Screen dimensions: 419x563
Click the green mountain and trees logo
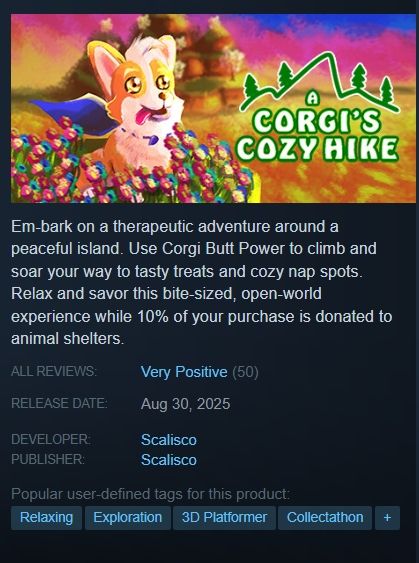(318, 80)
